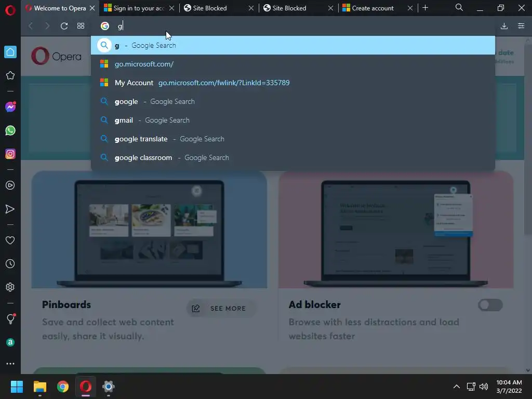Pick the 'google' search suggestion
The image size is (532, 399).
(x=293, y=101)
